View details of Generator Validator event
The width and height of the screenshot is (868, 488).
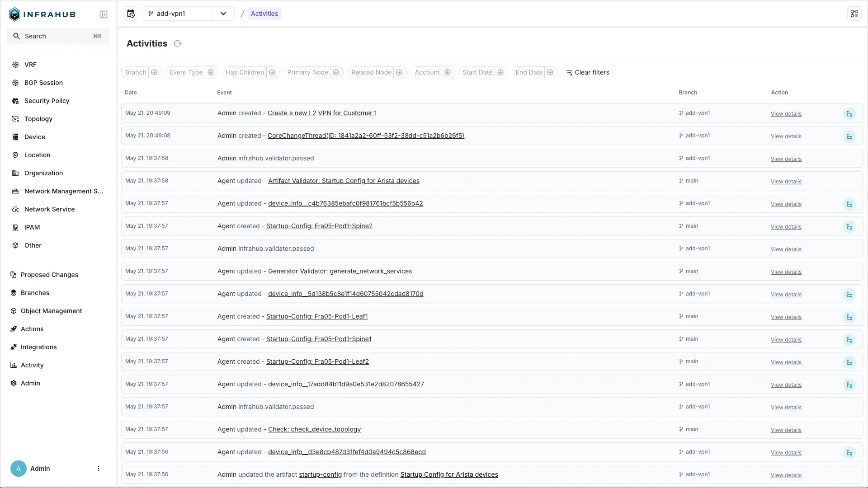point(786,272)
